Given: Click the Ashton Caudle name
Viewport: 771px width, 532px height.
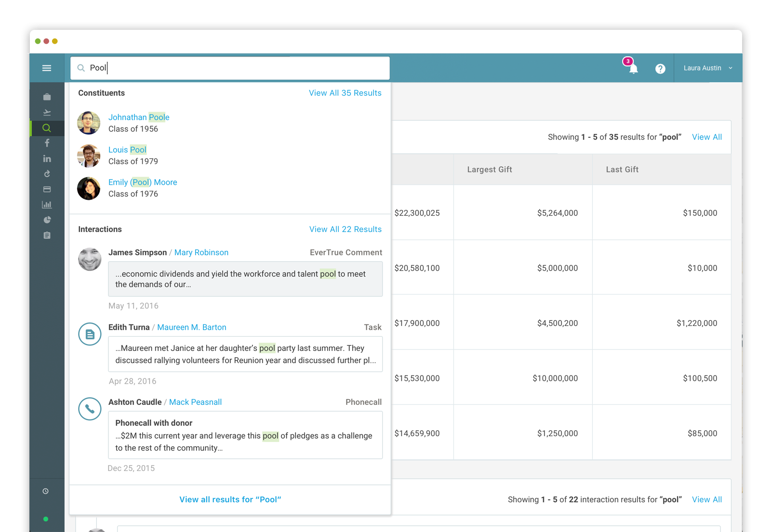Looking at the screenshot, I should (135, 402).
